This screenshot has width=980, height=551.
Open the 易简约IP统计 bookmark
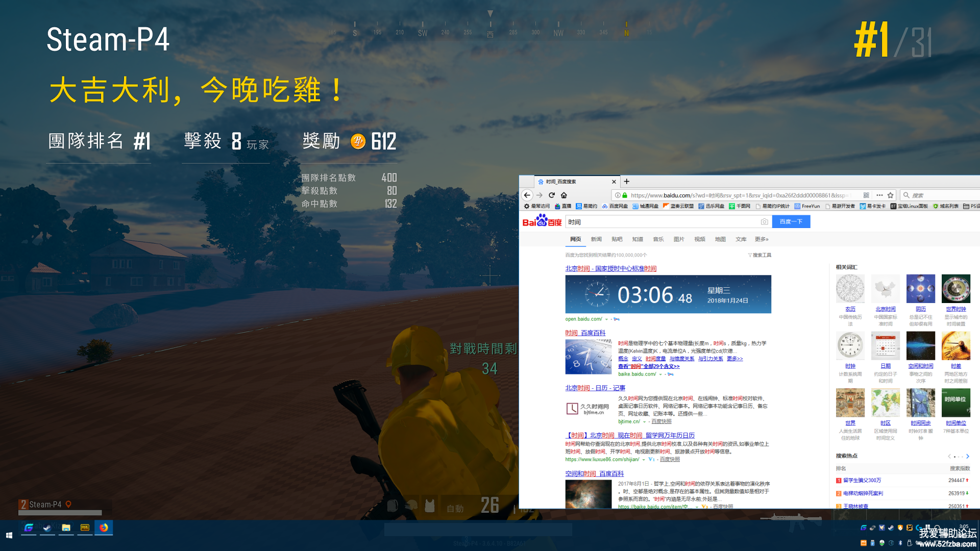[773, 206]
